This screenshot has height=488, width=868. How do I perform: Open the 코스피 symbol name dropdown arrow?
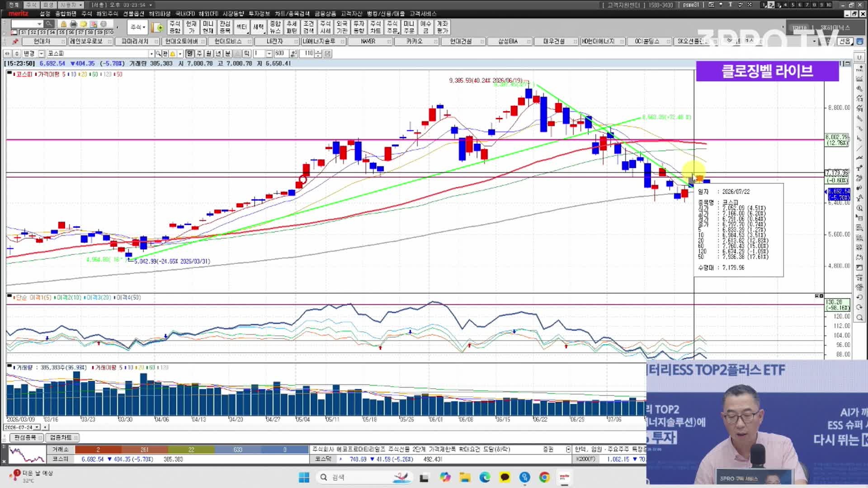(152, 53)
